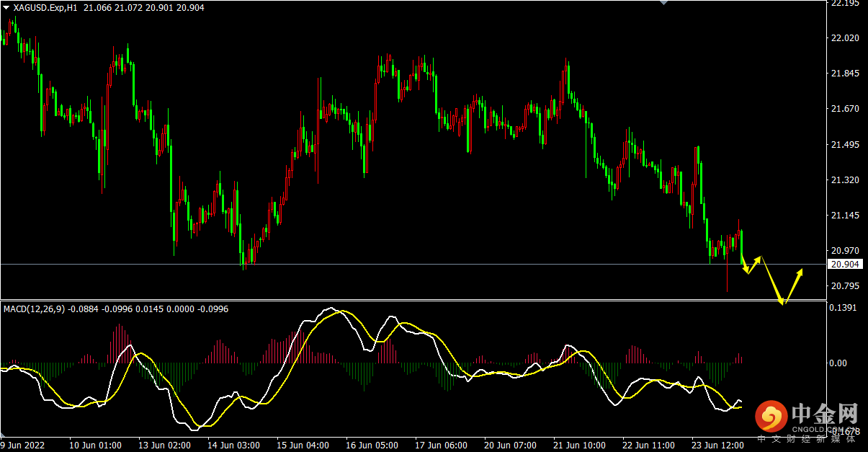This screenshot has height=452, width=868.
Task: Click the 20 Jun 07:00 time label
Action: [x=509, y=446]
